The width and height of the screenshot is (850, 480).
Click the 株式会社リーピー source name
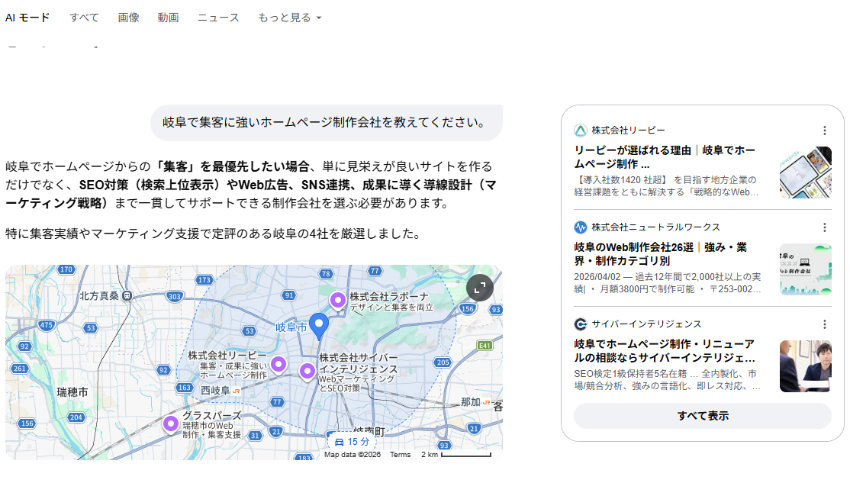click(628, 131)
